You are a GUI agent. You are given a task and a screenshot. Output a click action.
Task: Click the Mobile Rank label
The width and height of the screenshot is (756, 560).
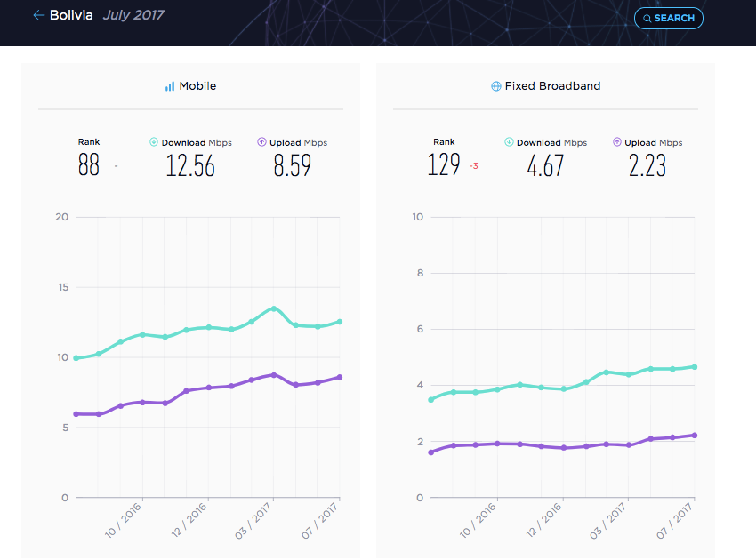[89, 141]
